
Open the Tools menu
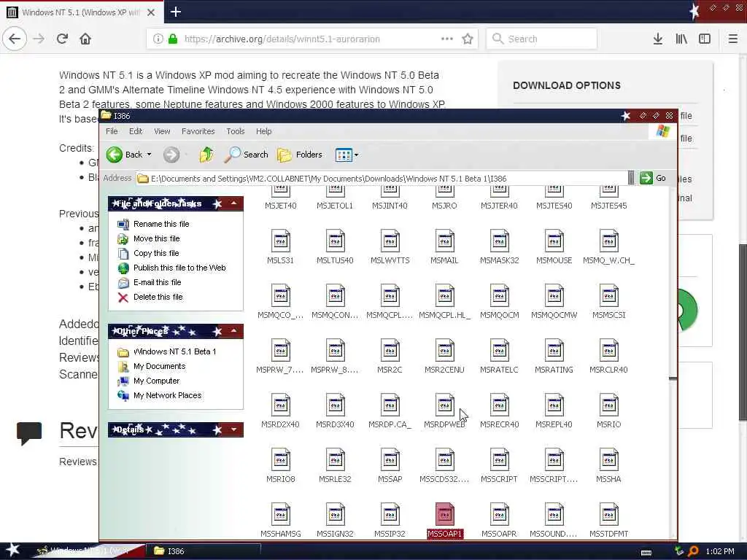pyautogui.click(x=236, y=131)
